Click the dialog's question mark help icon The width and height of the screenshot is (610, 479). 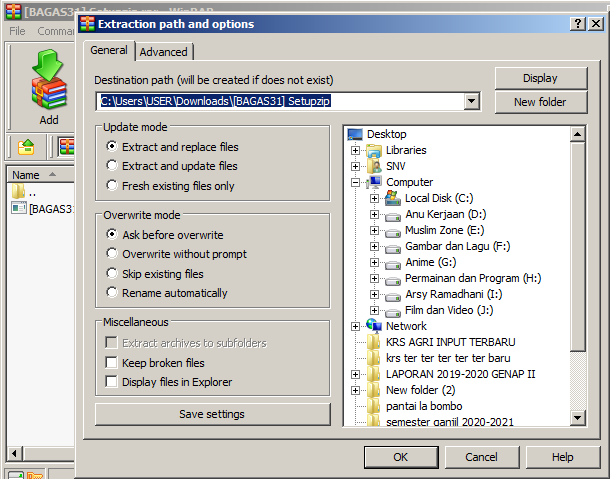[x=578, y=24]
